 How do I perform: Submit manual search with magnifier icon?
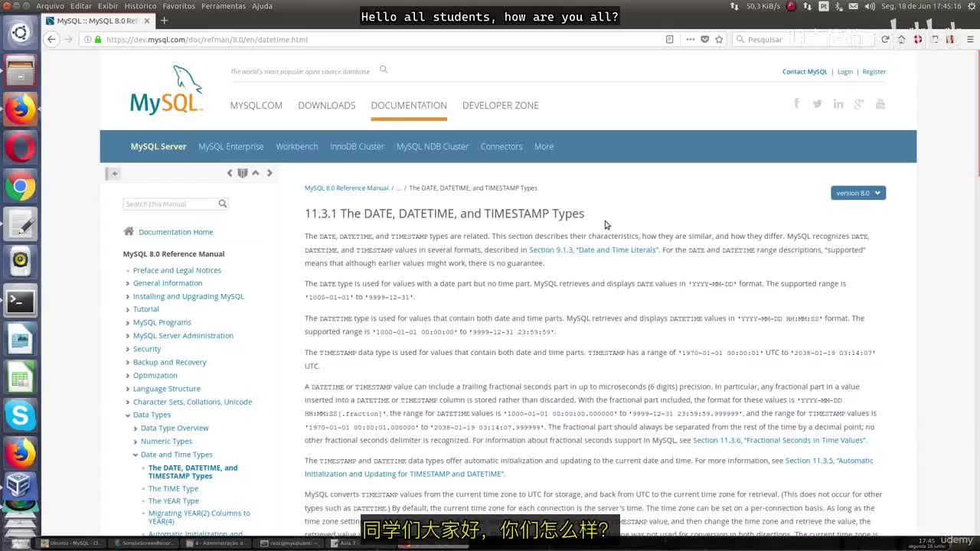223,204
